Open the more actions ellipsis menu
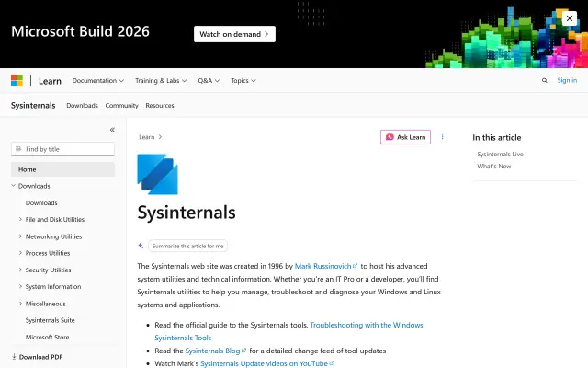Viewport: 588px width, 368px height. (x=443, y=137)
